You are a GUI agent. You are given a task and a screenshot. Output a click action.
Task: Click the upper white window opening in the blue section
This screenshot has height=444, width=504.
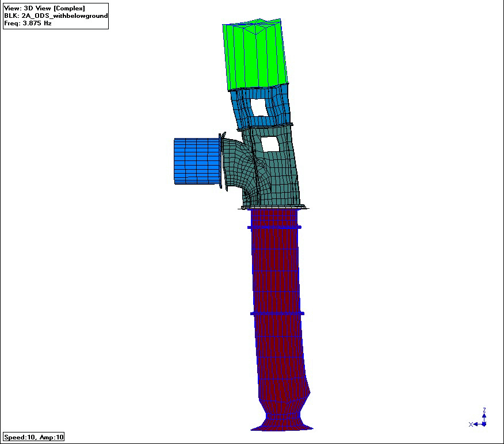[259, 108]
